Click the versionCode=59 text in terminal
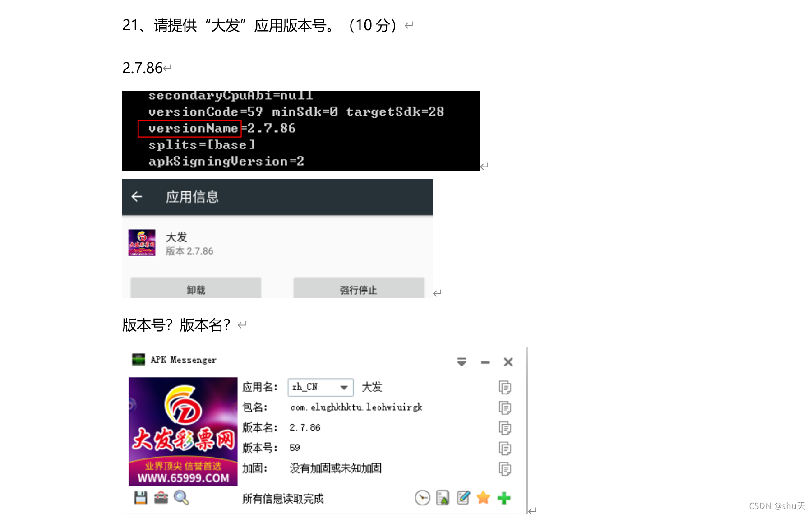Image resolution: width=812 pixels, height=514 pixels. 205,111
